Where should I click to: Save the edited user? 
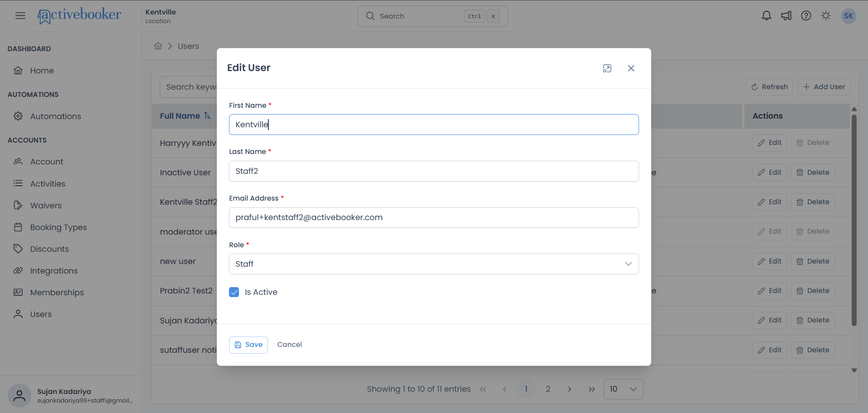(x=248, y=345)
